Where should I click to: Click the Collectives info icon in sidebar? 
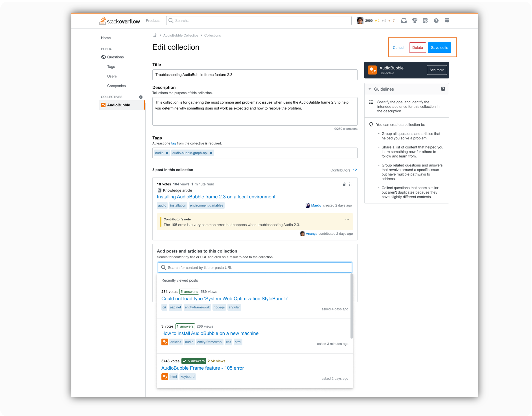(140, 97)
